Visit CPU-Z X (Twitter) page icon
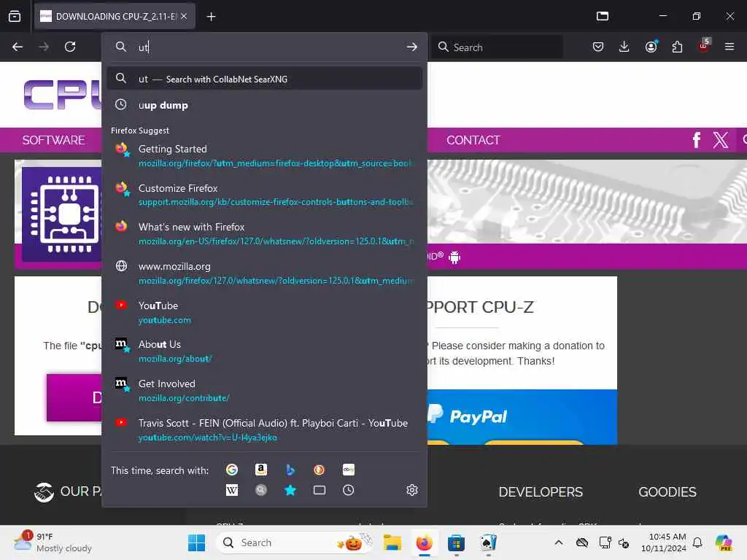Screen dimensions: 747x560 point(721,140)
